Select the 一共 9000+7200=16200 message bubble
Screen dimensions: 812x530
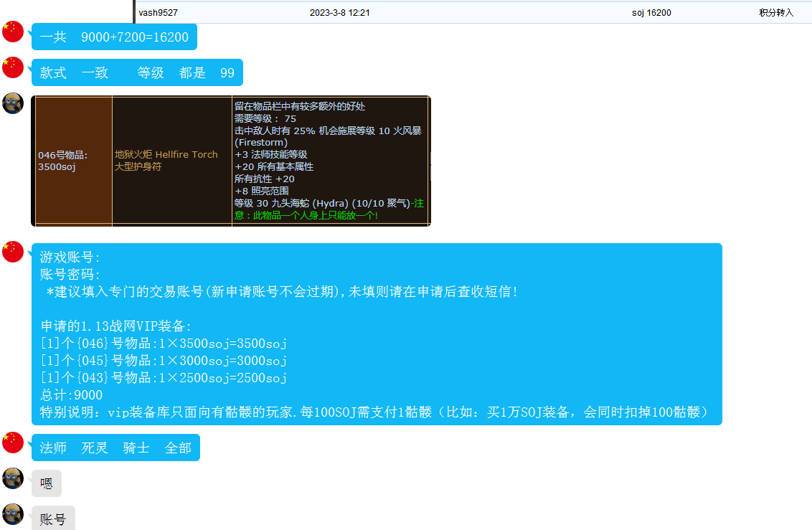(x=114, y=37)
